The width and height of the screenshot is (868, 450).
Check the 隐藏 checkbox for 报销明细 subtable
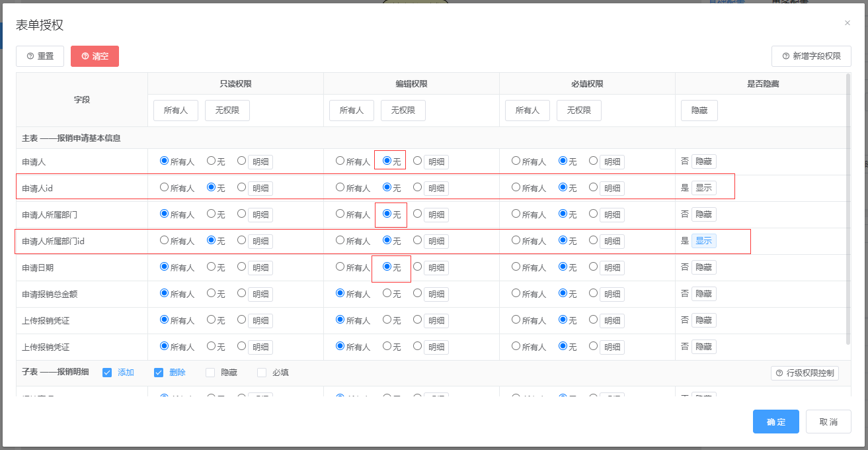pyautogui.click(x=210, y=373)
